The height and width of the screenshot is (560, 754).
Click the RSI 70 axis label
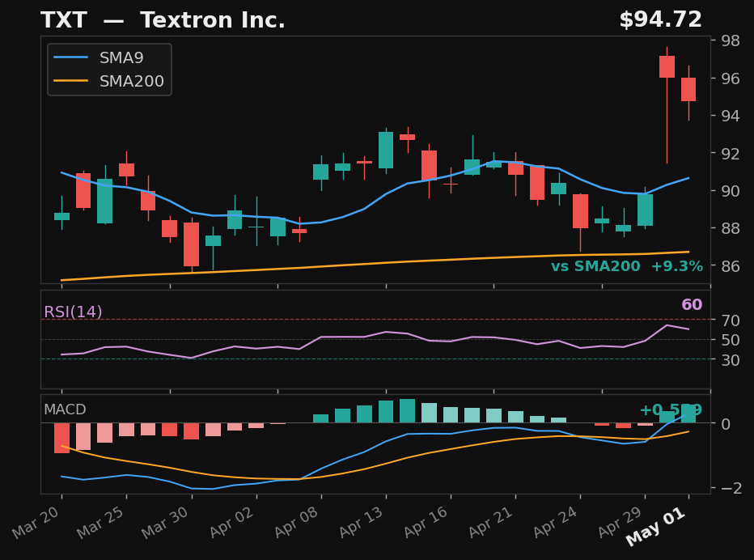[731, 320]
